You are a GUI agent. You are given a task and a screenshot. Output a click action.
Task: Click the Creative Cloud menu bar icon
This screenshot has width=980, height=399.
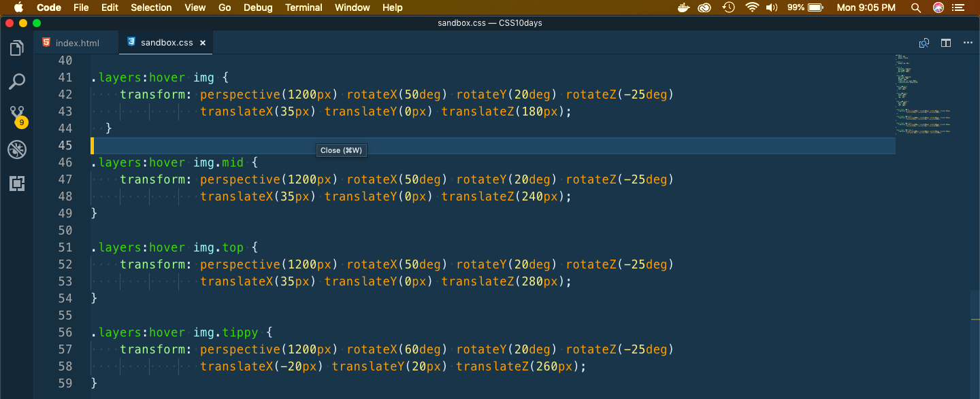706,7
